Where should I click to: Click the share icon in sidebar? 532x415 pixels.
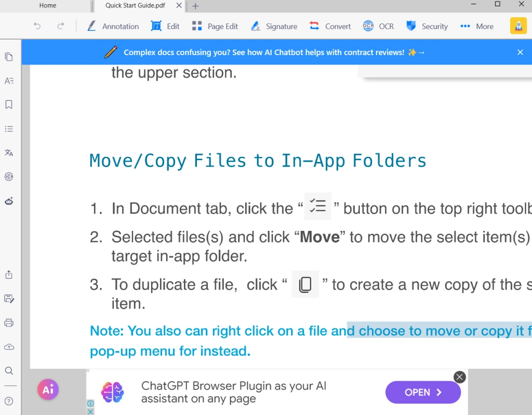(x=9, y=275)
